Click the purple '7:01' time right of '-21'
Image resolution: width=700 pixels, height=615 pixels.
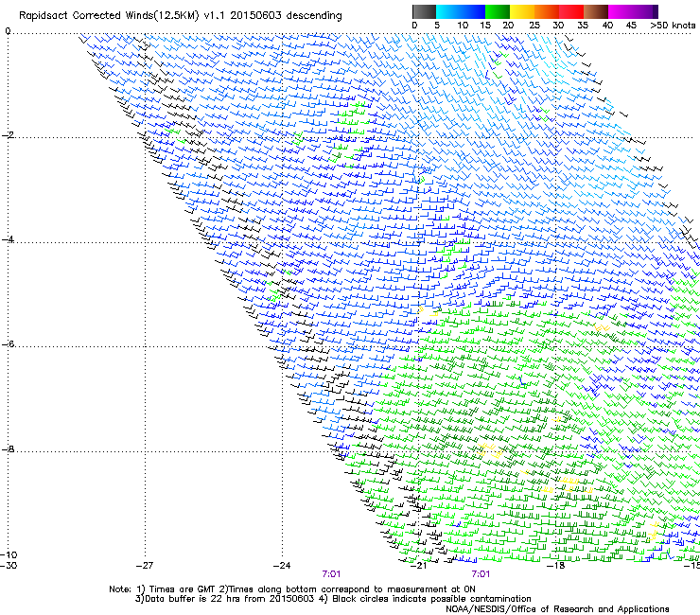click(x=481, y=574)
